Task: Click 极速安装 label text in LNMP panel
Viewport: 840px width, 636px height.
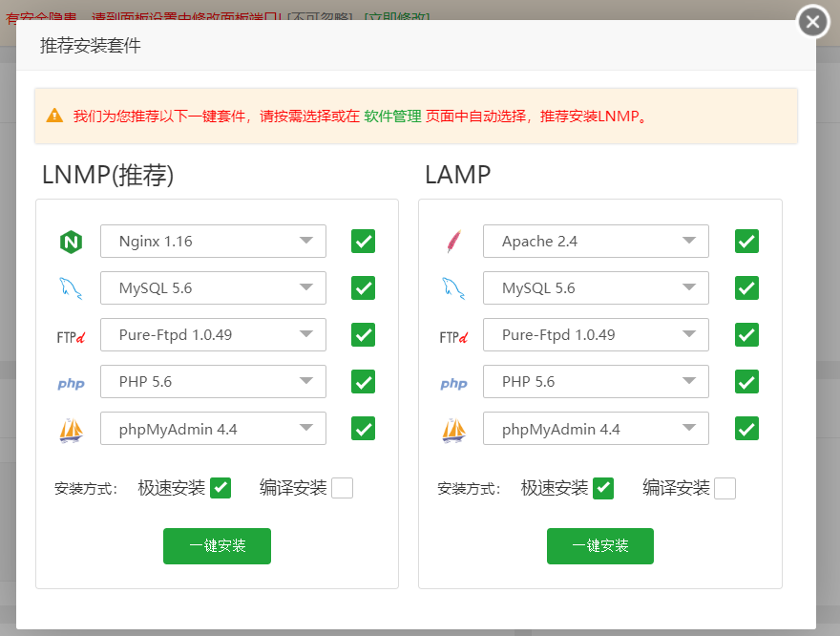Action: pos(172,488)
